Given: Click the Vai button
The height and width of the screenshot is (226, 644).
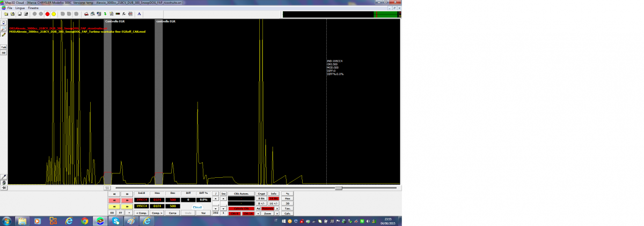Looking at the screenshot, I should pyautogui.click(x=203, y=213).
